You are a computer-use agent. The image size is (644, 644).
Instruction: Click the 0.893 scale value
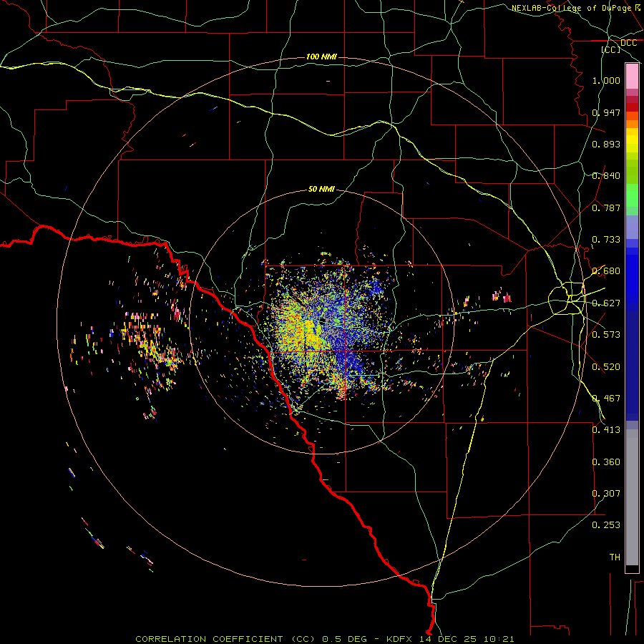tap(606, 144)
